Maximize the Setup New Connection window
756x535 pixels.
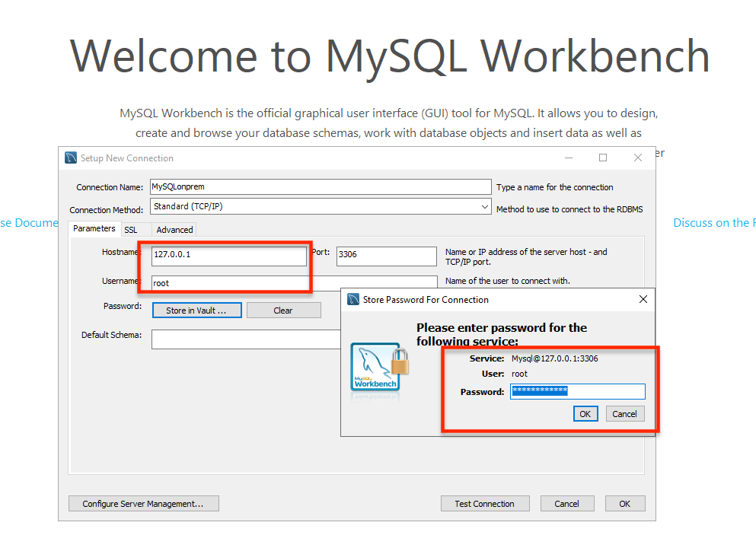click(603, 158)
